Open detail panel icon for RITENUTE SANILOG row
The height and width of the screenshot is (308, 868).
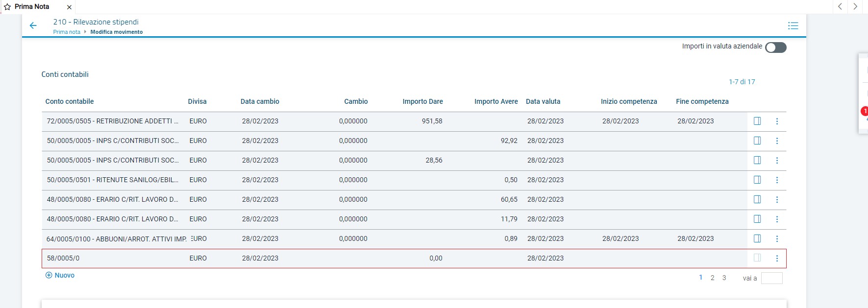[757, 180]
